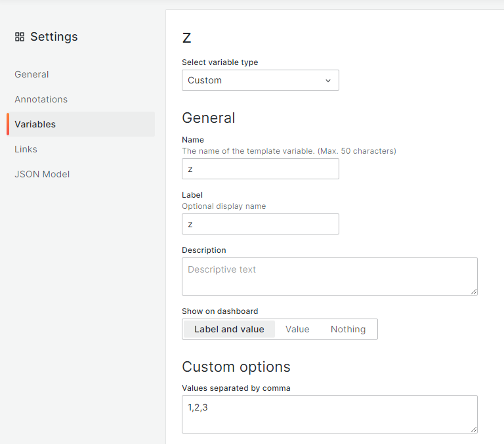Grab the custom values resize handle
504x444 pixels.
coord(473,429)
